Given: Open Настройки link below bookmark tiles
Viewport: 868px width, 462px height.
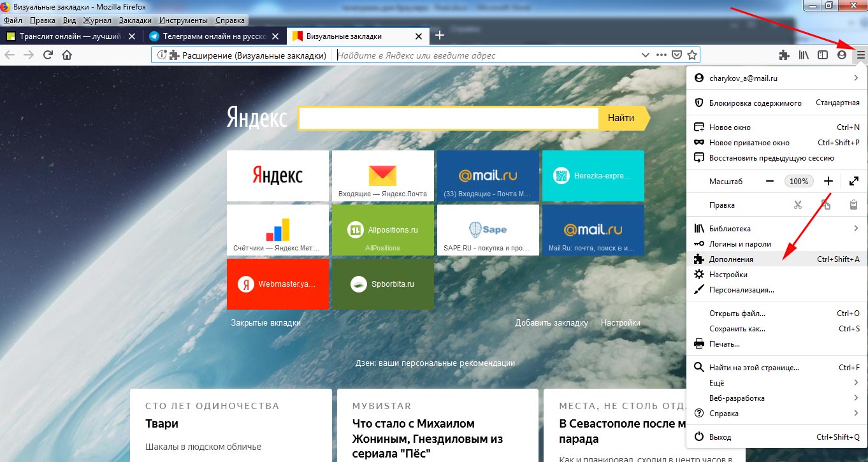Looking at the screenshot, I should [x=621, y=323].
